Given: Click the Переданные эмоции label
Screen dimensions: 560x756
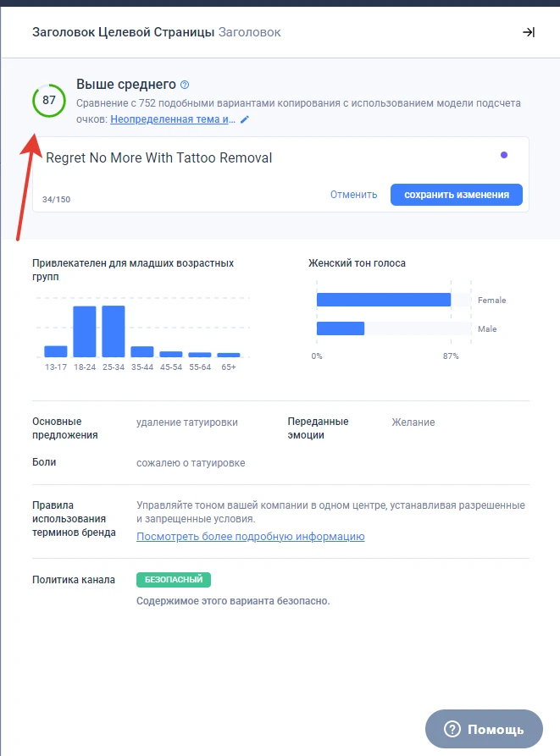Looking at the screenshot, I should [x=318, y=428].
